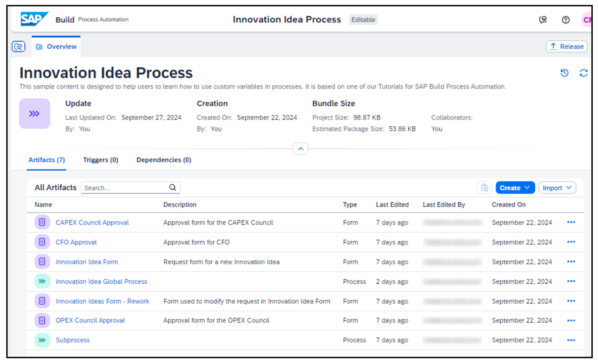This screenshot has height=364, width=598.
Task: Click 'Request form for a new Innovation Idea'
Action: (221, 262)
